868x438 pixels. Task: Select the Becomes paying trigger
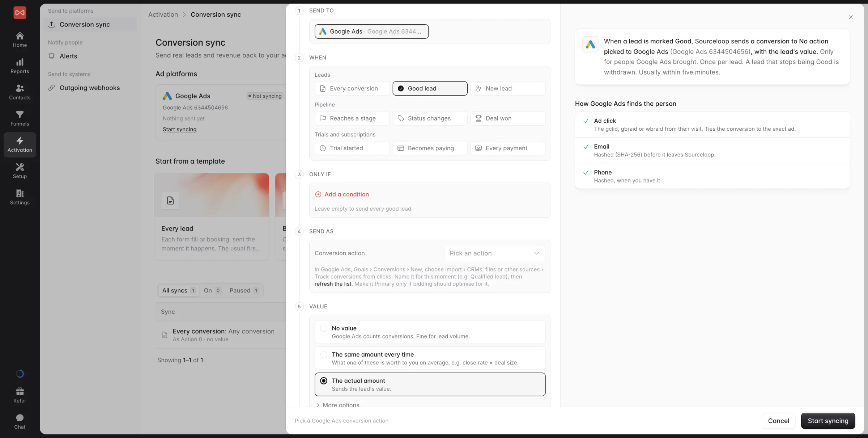tap(430, 148)
